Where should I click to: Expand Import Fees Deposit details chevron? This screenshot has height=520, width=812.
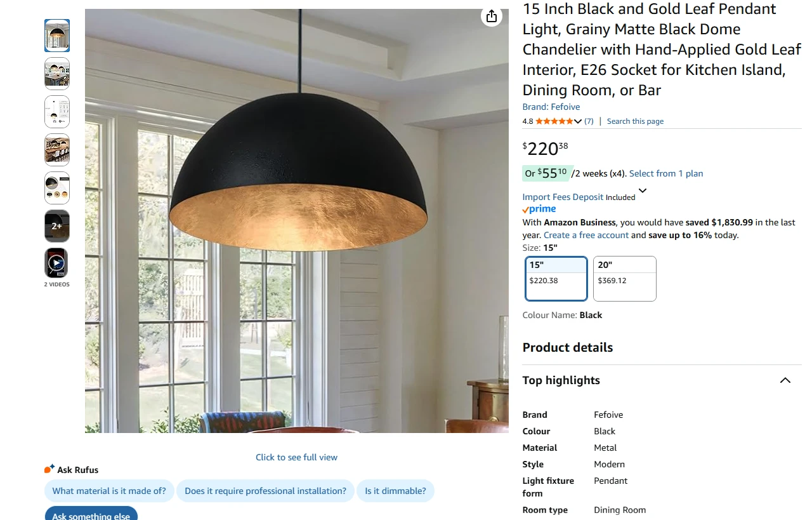point(643,190)
